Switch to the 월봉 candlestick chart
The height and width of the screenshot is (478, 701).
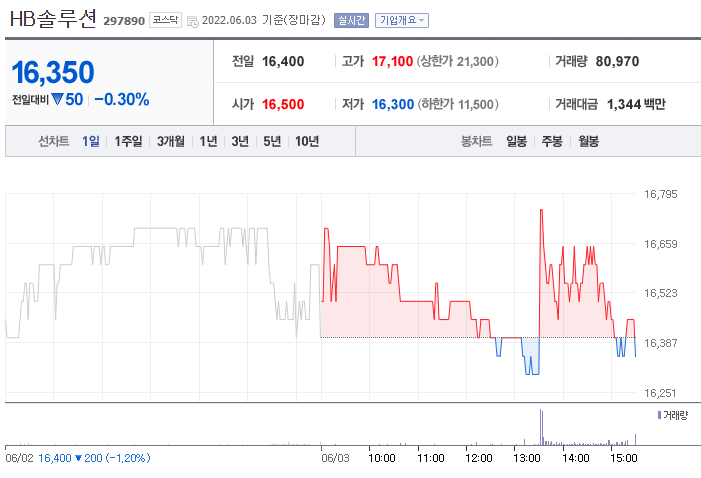pos(588,141)
